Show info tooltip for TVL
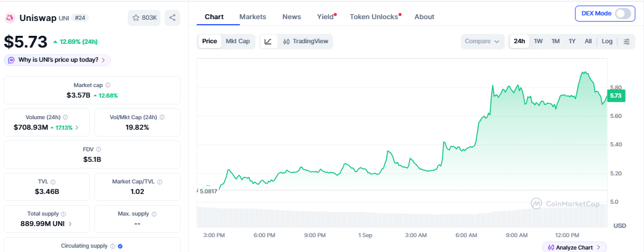 pos(53,182)
